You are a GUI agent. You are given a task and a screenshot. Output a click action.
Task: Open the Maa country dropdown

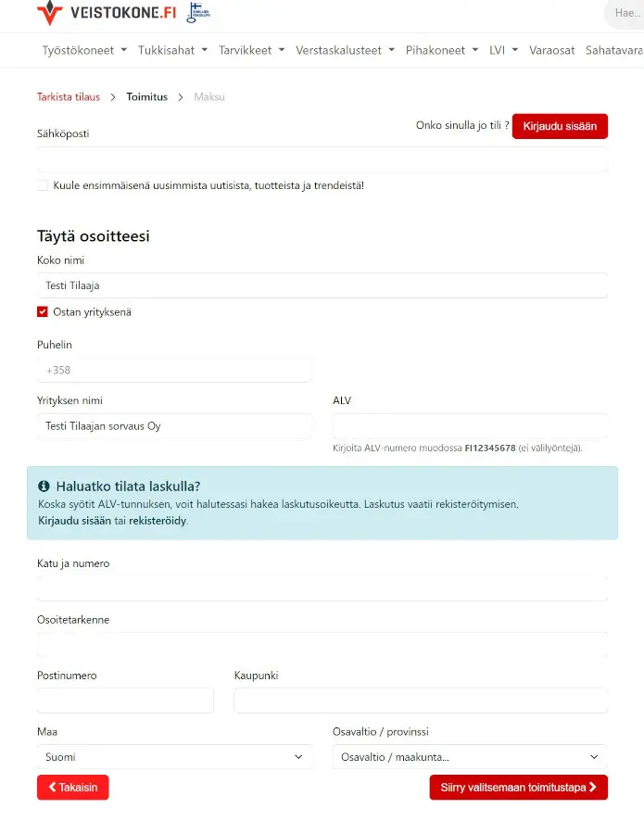pos(175,757)
